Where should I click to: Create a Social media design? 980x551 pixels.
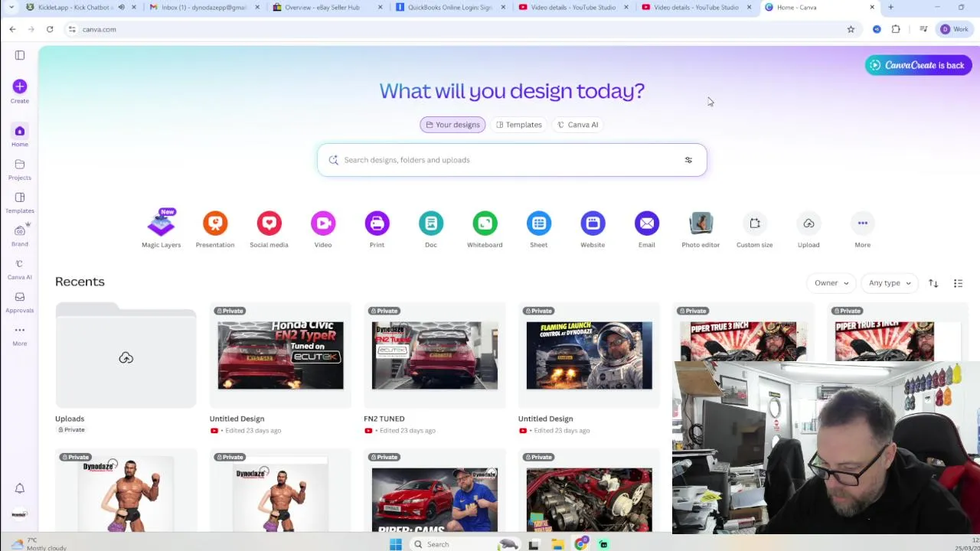[x=269, y=229]
